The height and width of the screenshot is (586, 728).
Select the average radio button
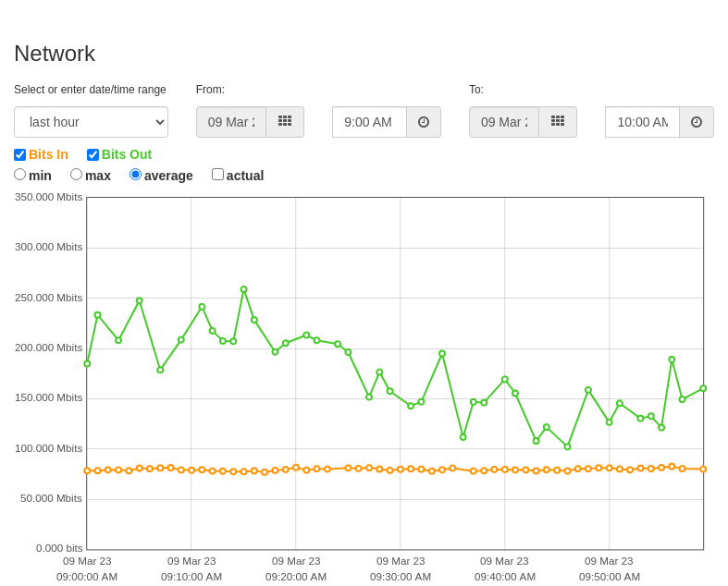(x=136, y=175)
